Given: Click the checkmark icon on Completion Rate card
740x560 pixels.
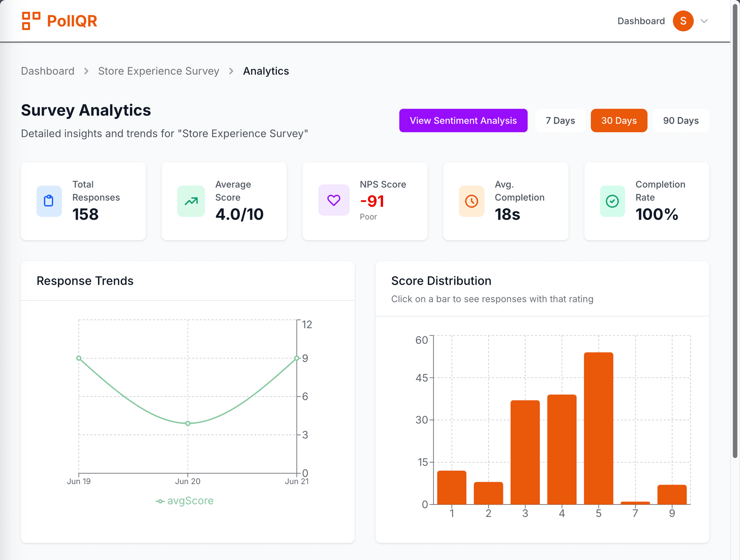Looking at the screenshot, I should [612, 201].
